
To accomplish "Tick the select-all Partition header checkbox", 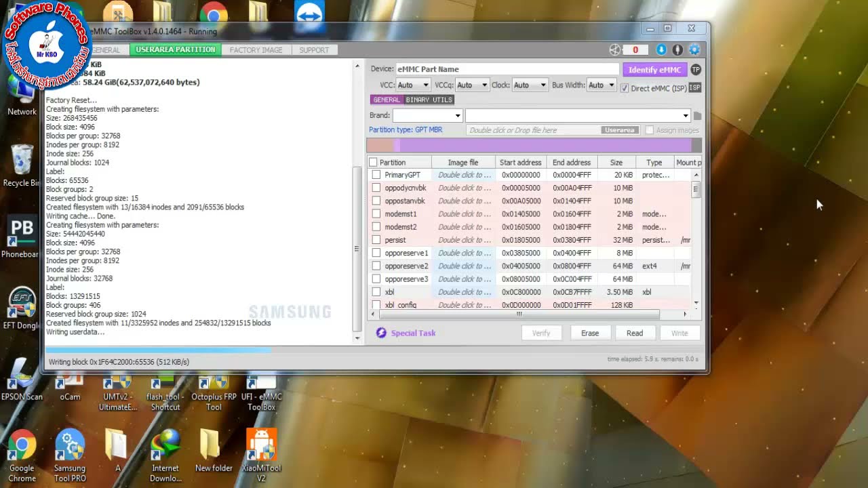I will click(x=373, y=163).
